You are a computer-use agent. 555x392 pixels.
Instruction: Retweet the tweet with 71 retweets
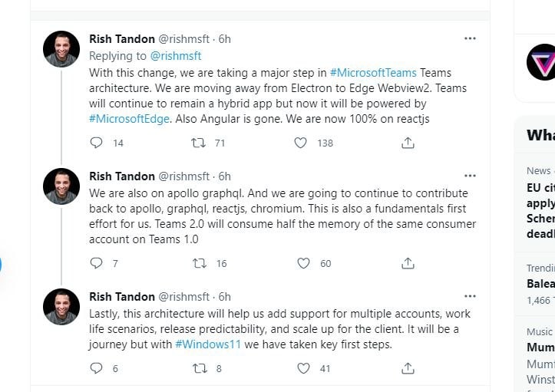(198, 143)
